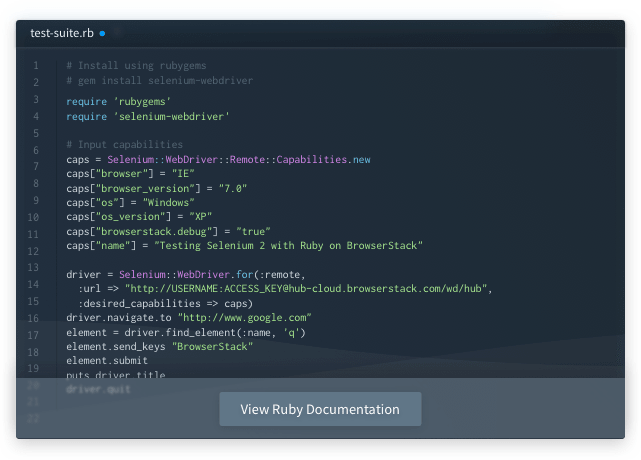
Task: Click the caps["browser_version"] = "7.0" line
Action: [x=157, y=188]
